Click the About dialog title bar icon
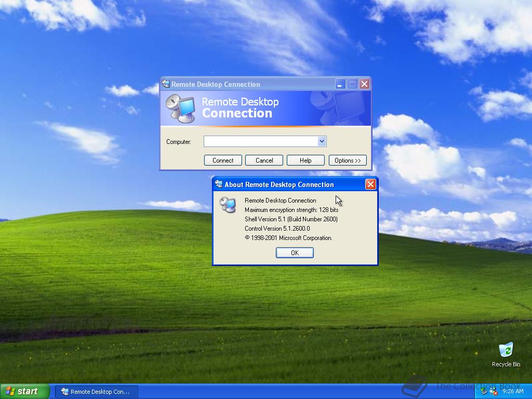The width and height of the screenshot is (532, 399). 219,184
